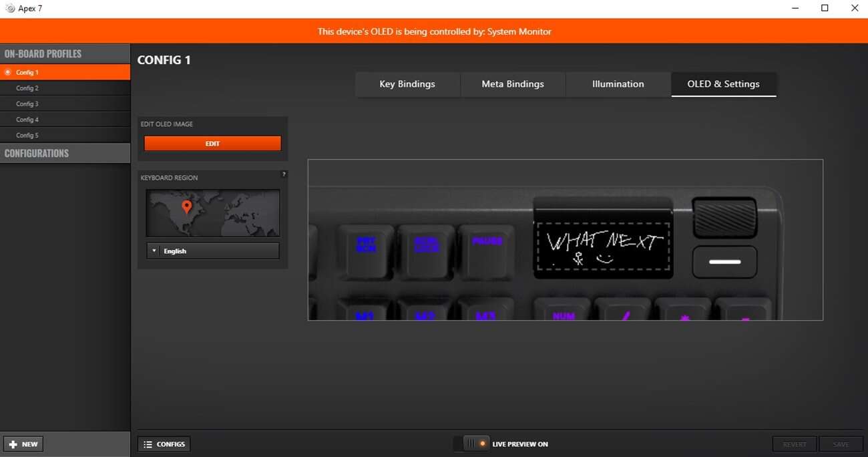Image resolution: width=868 pixels, height=457 pixels.
Task: Select the Config 3 on-board profile
Action: pyautogui.click(x=28, y=104)
